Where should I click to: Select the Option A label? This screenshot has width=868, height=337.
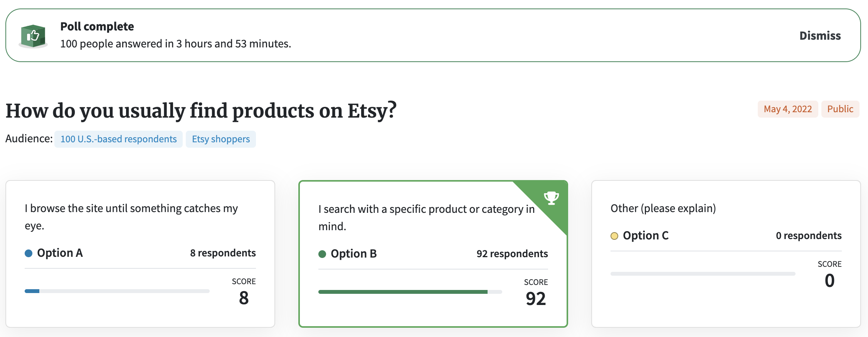coord(60,253)
